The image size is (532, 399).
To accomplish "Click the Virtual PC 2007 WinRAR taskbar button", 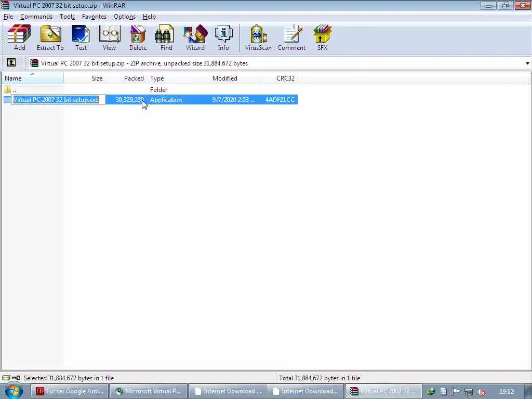I will (x=383, y=391).
